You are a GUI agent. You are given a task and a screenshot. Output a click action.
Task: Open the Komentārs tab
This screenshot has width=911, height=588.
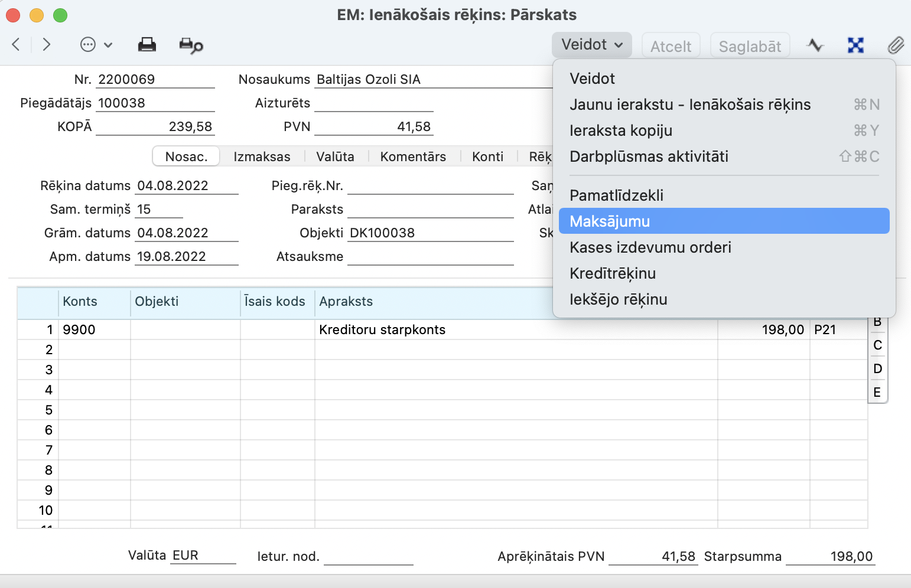pos(413,156)
